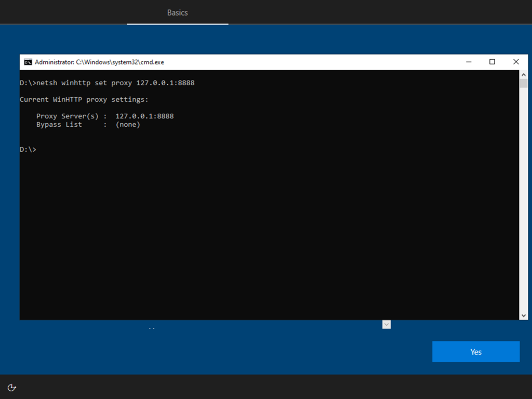This screenshot has height=399, width=532.
Task: Minimize the Administrator cmd.exe window
Action: 469,62
